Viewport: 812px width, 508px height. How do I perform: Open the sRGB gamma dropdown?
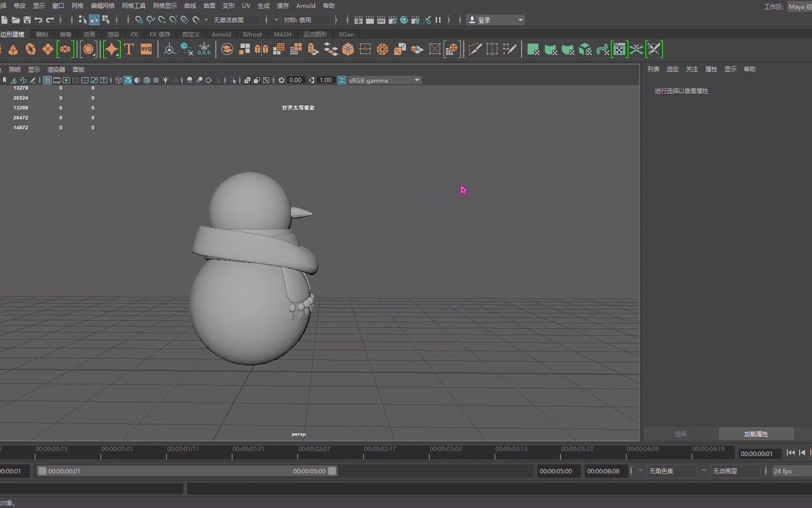pos(417,80)
